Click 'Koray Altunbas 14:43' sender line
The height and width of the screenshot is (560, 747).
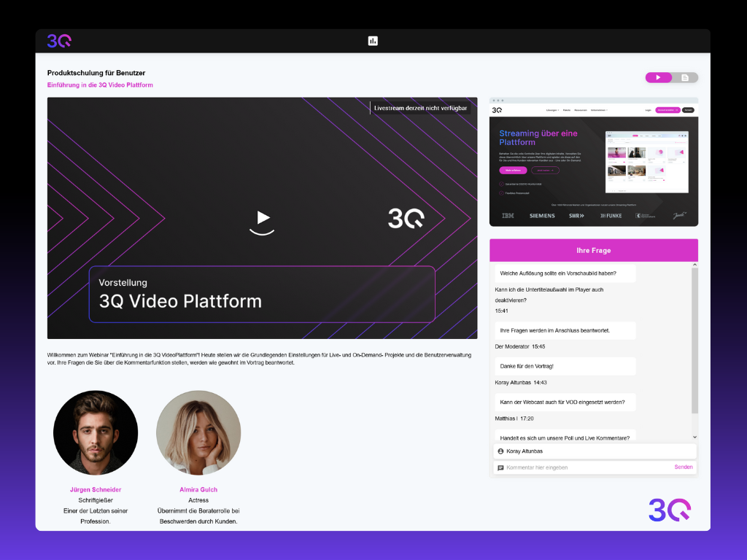[521, 382]
